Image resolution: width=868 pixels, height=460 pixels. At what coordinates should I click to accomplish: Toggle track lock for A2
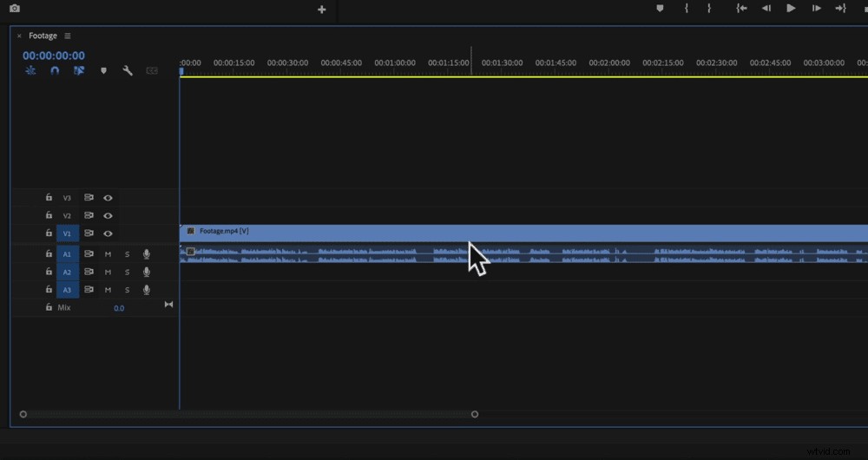point(49,272)
